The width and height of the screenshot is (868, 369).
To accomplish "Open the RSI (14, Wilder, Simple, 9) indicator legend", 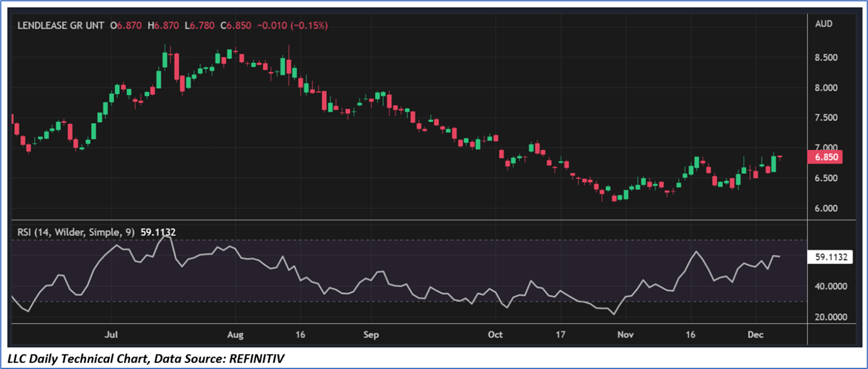I will (x=77, y=232).
